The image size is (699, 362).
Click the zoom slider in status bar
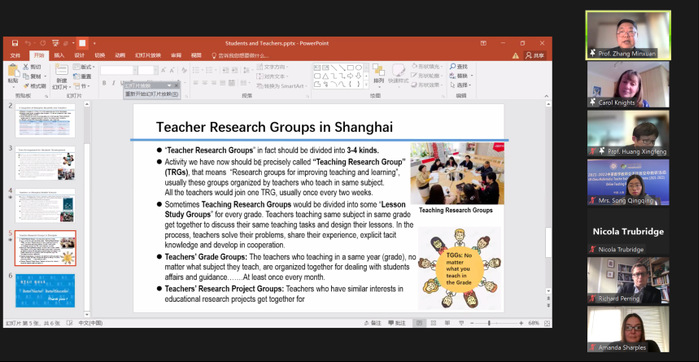pyautogui.click(x=496, y=323)
